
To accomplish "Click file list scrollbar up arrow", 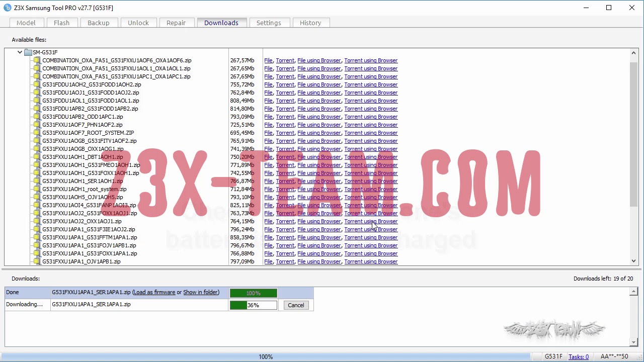I will click(634, 53).
